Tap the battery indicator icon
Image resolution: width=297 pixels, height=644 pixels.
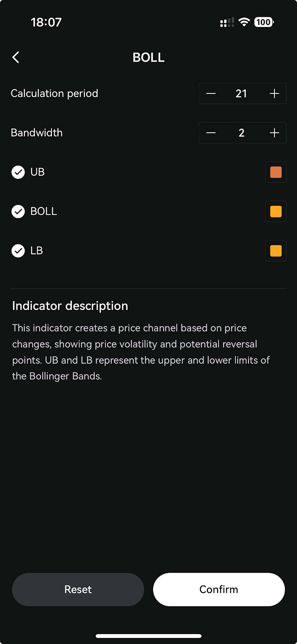click(264, 22)
